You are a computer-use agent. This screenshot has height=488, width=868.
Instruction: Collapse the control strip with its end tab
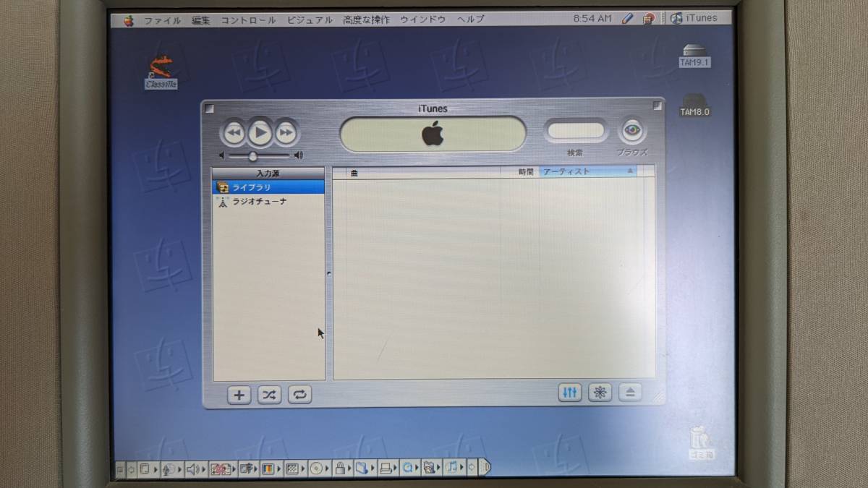click(484, 468)
